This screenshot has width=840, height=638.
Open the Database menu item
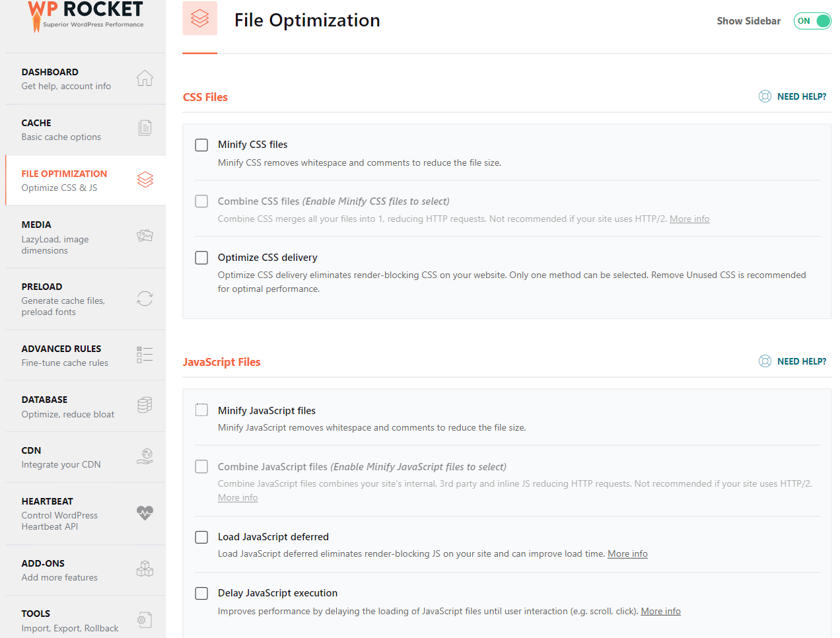[85, 406]
